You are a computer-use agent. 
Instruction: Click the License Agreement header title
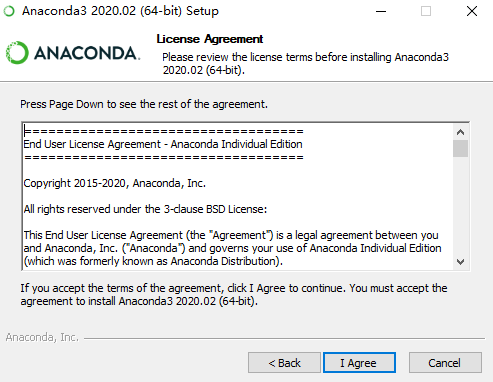point(210,39)
